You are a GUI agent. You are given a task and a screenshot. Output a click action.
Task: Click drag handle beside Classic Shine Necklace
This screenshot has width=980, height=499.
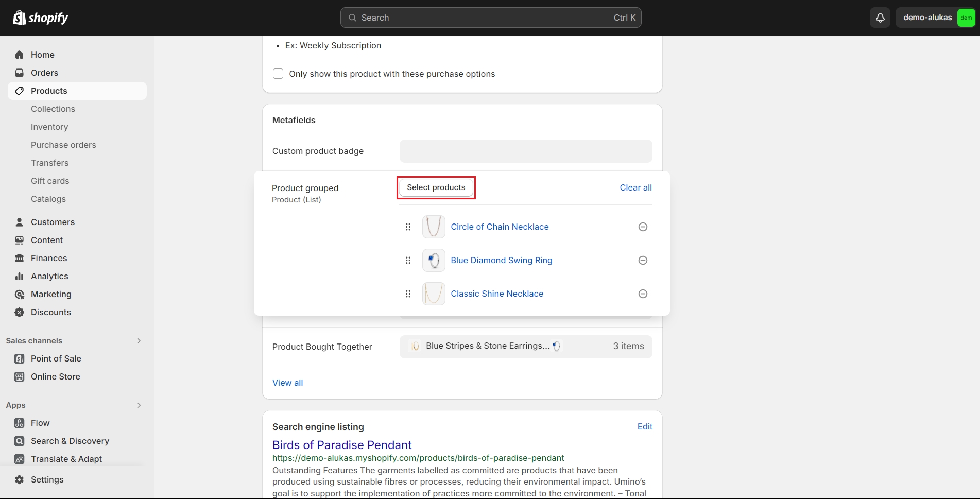pyautogui.click(x=408, y=294)
